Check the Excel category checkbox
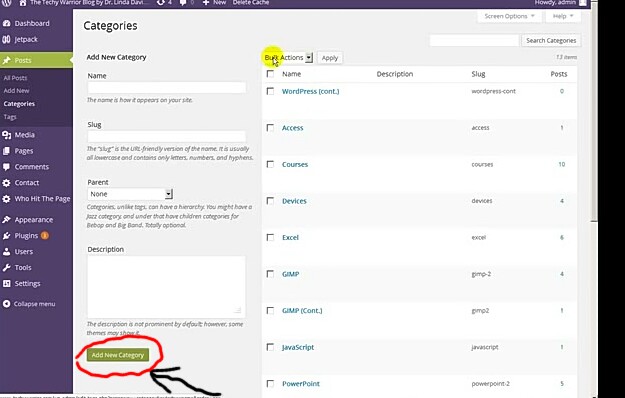 pos(270,237)
